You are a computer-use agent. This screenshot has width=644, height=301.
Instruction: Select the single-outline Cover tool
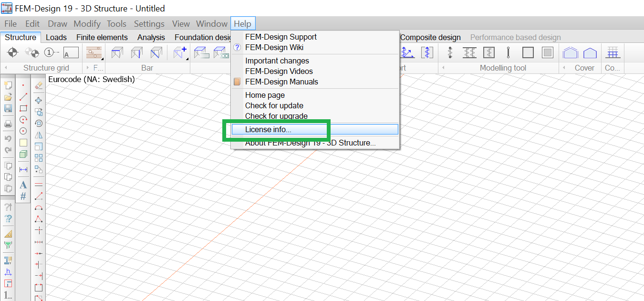(590, 52)
